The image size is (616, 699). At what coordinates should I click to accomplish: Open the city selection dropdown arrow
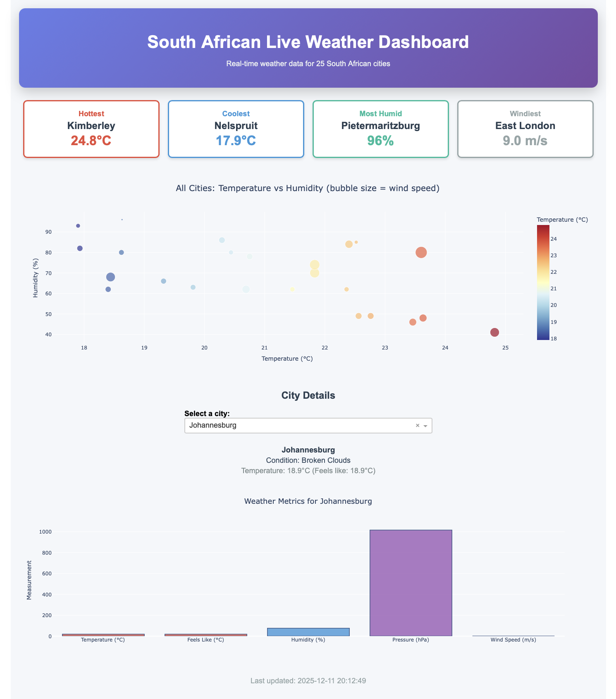point(426,425)
